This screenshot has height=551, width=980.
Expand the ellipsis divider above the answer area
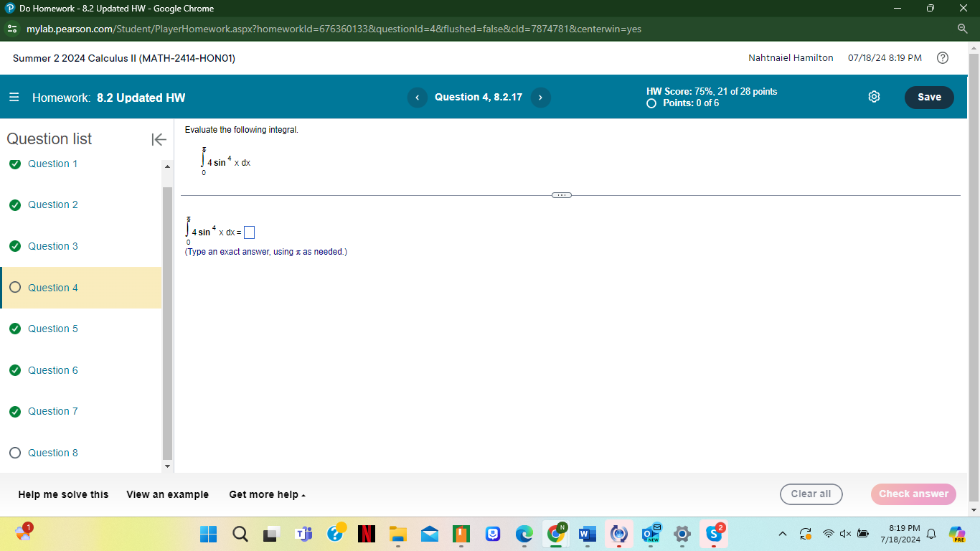coord(562,194)
